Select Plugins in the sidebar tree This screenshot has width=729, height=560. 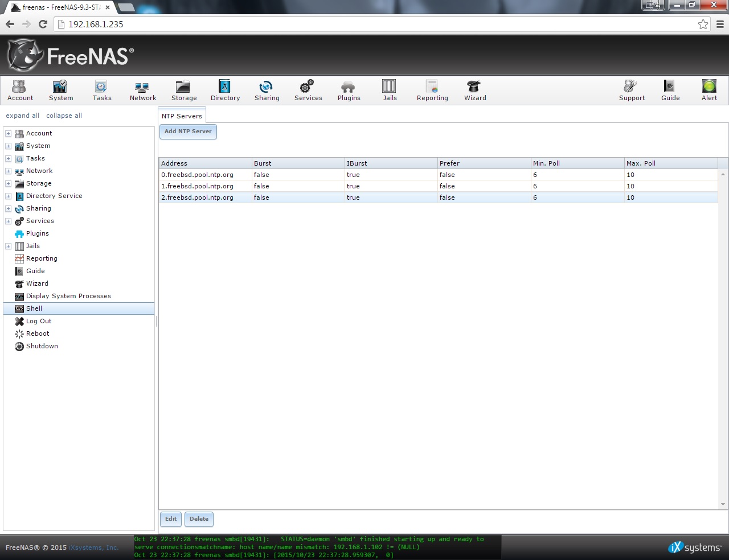point(37,233)
